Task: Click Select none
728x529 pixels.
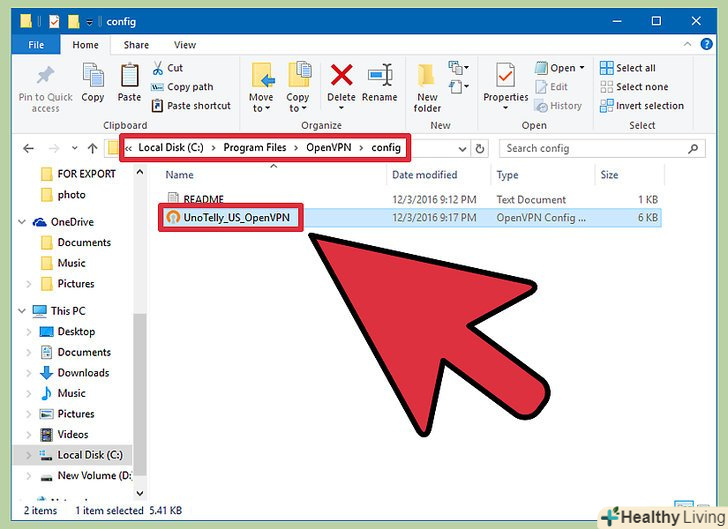Action: click(x=634, y=87)
